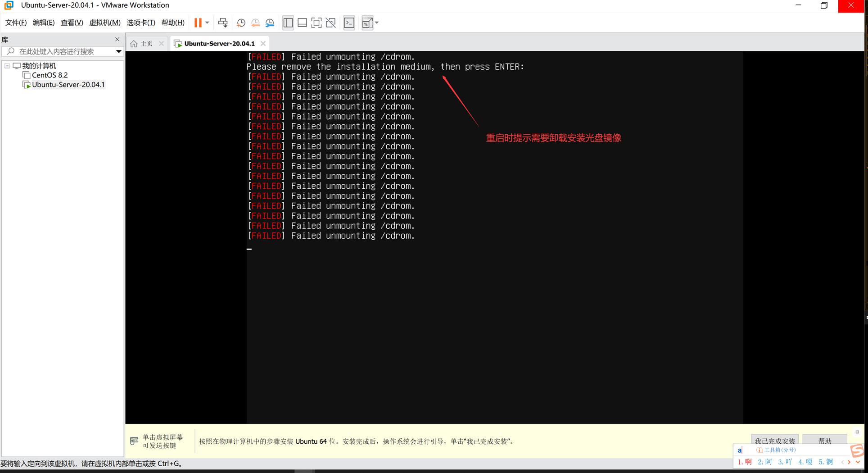The image size is (868, 473).
Task: Choose IME candidate 4.嗄
Action: [805, 462]
